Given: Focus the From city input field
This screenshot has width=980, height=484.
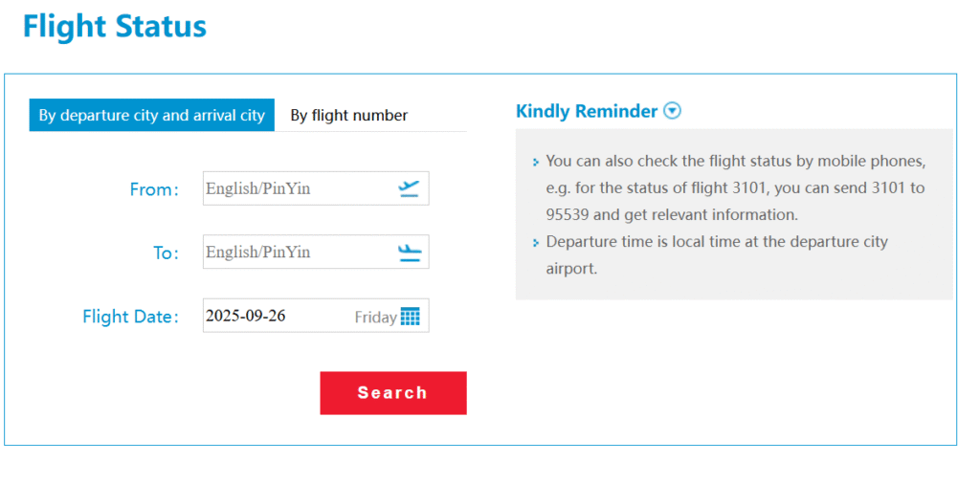Looking at the screenshot, I should tap(297, 188).
